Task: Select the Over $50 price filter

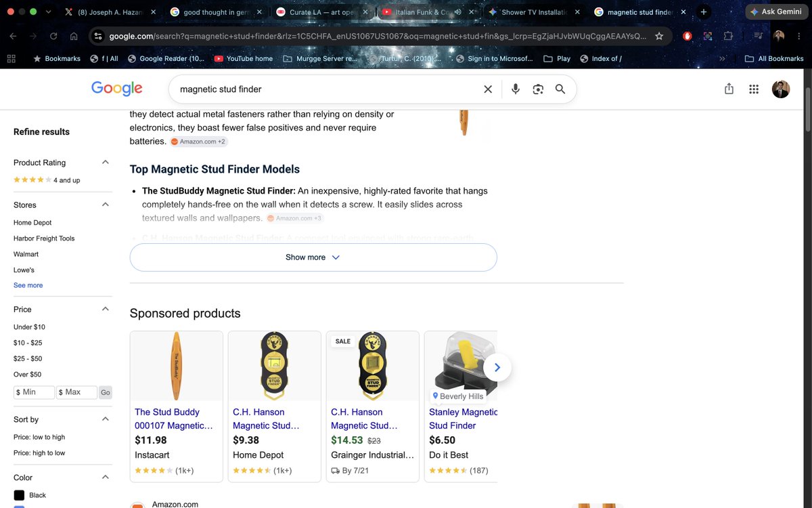Action: tap(27, 374)
